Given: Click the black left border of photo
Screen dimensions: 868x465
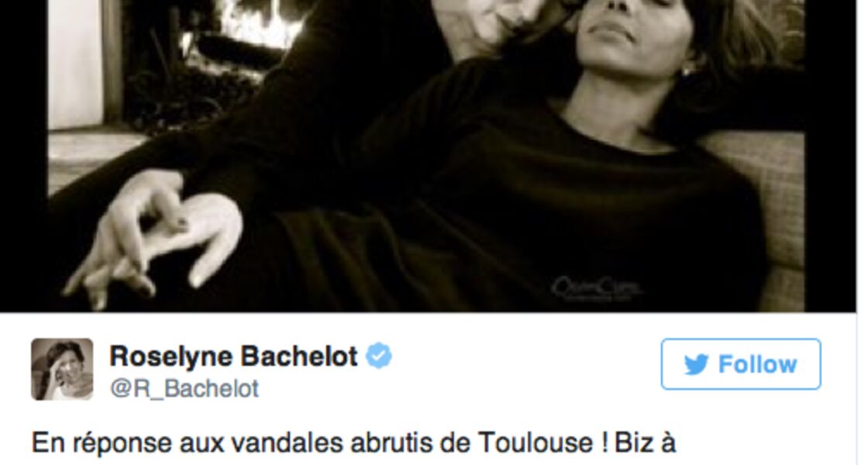Looking at the screenshot, I should (x=24, y=156).
